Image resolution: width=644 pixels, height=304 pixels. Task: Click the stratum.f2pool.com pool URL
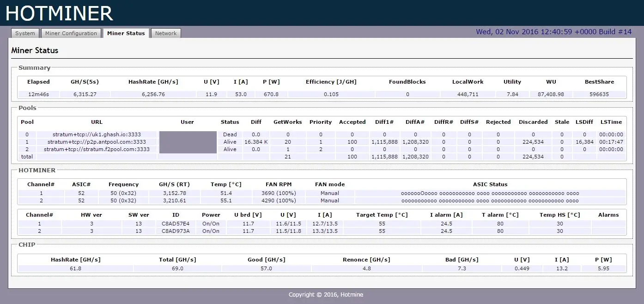coord(97,149)
